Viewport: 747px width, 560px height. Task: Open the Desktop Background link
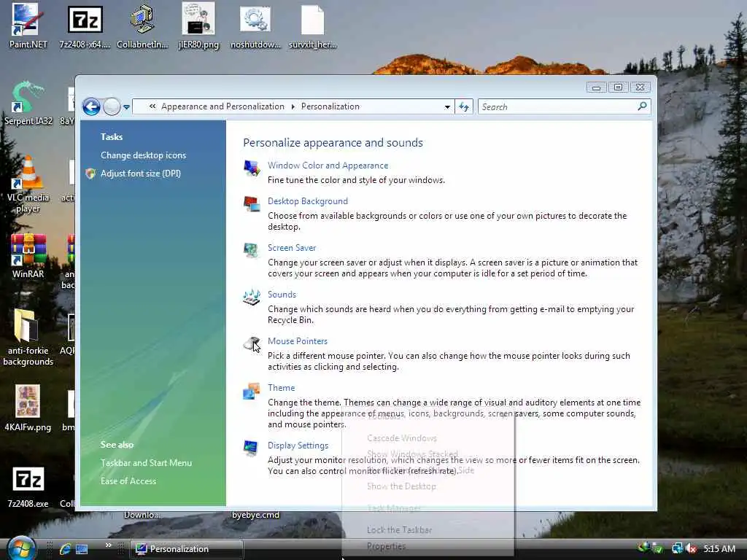[308, 201]
